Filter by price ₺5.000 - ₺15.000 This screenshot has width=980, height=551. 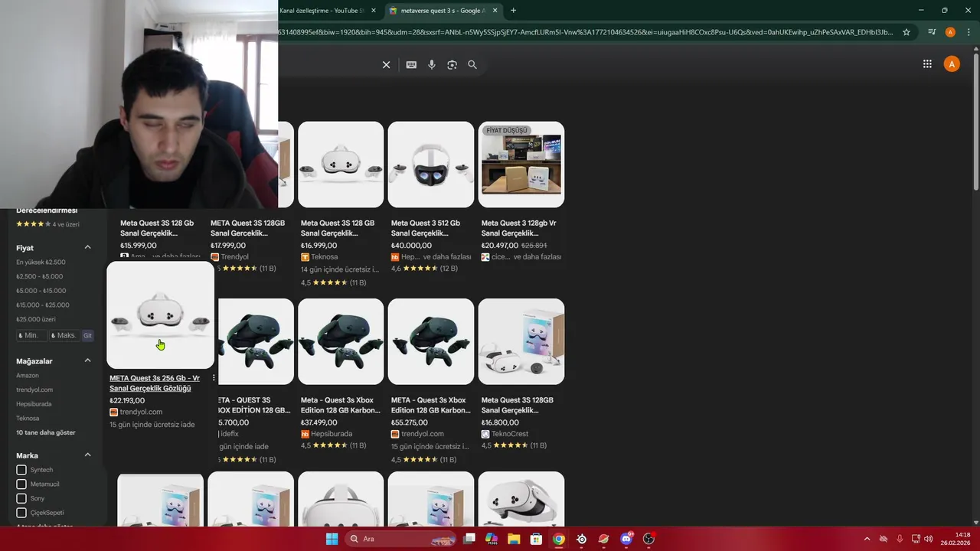pos(41,291)
